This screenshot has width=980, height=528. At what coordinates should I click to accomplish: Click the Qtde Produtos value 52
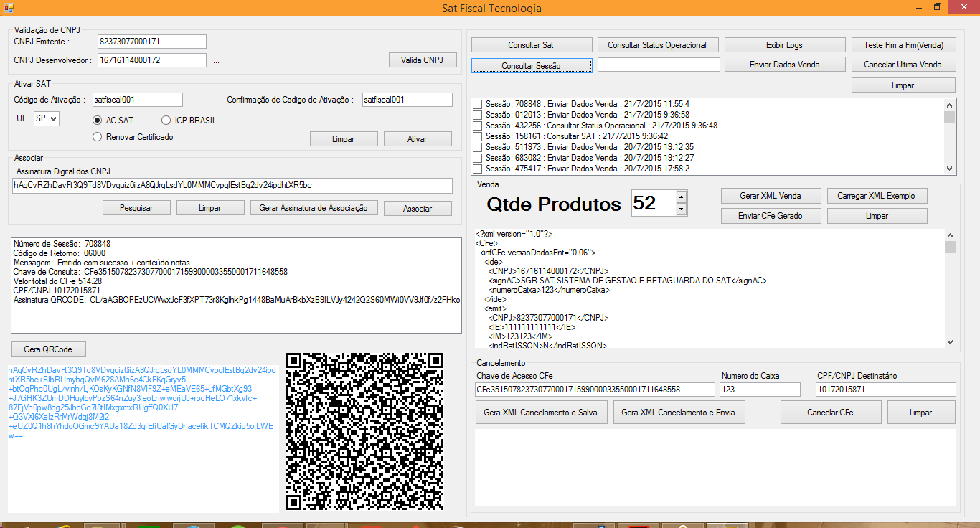(x=654, y=203)
